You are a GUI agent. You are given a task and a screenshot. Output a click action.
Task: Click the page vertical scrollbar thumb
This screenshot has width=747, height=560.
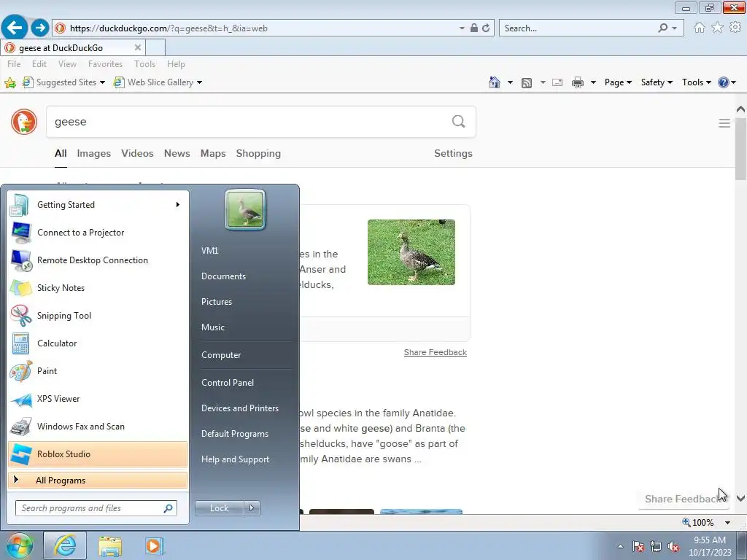coord(741,149)
